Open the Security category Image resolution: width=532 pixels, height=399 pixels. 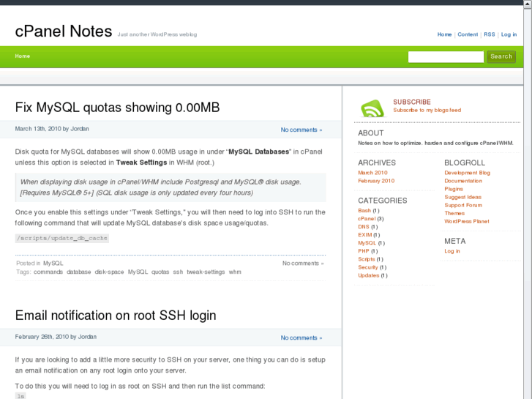pyautogui.click(x=368, y=267)
